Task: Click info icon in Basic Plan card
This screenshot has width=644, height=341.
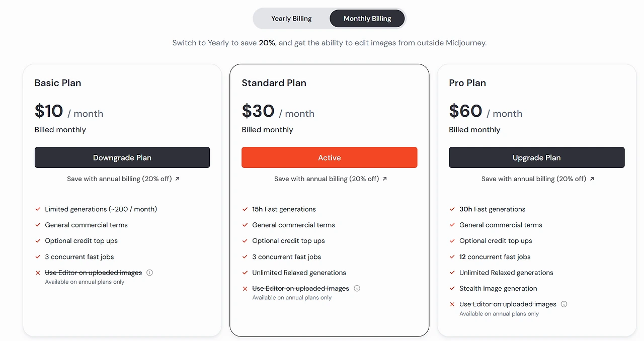Action: pos(149,273)
